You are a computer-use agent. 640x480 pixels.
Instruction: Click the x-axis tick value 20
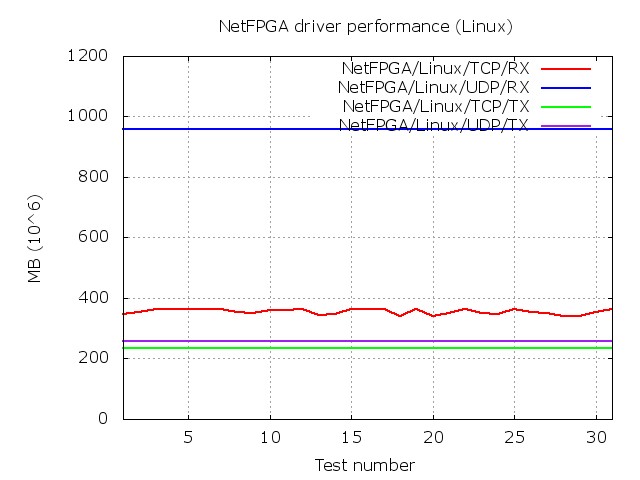(433, 437)
